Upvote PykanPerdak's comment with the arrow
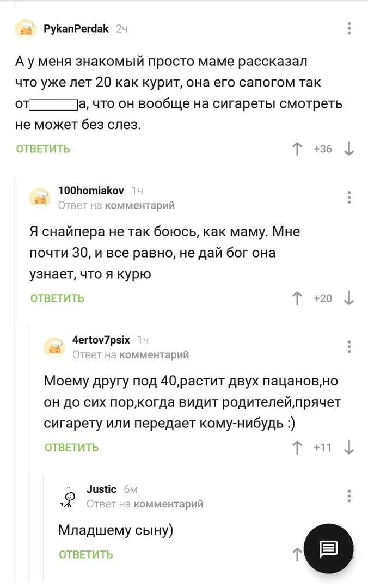 click(x=297, y=149)
